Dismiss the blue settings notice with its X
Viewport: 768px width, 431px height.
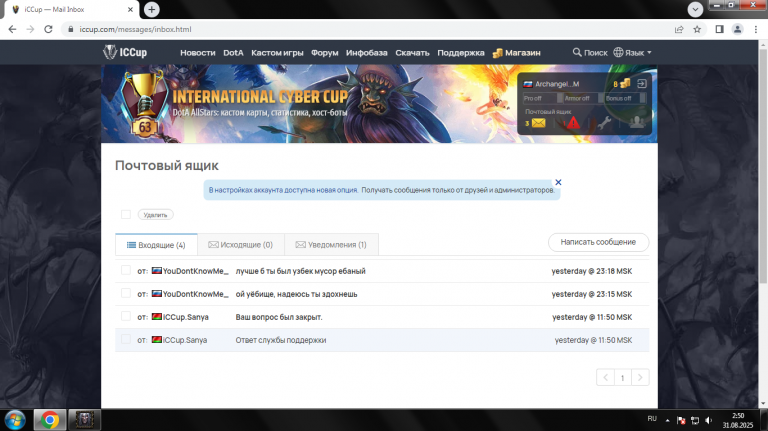click(558, 182)
